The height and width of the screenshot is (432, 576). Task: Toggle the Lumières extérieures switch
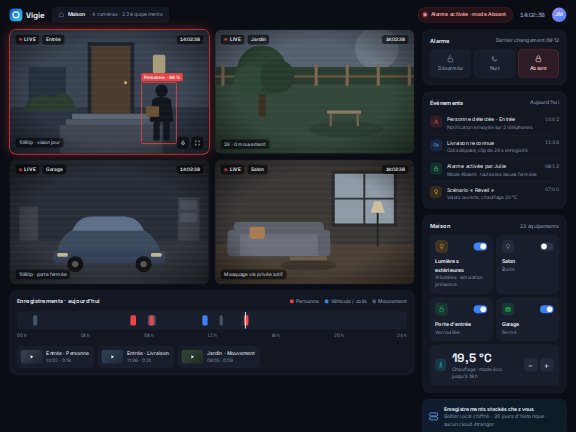coord(480,246)
